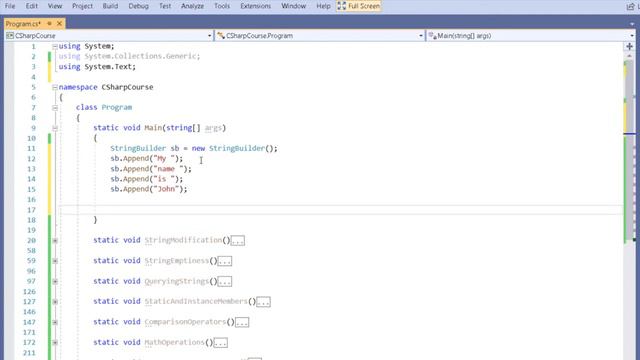The height and width of the screenshot is (360, 640).
Task: Toggle pin on Program.cs tab
Action: pyautogui.click(x=49, y=24)
